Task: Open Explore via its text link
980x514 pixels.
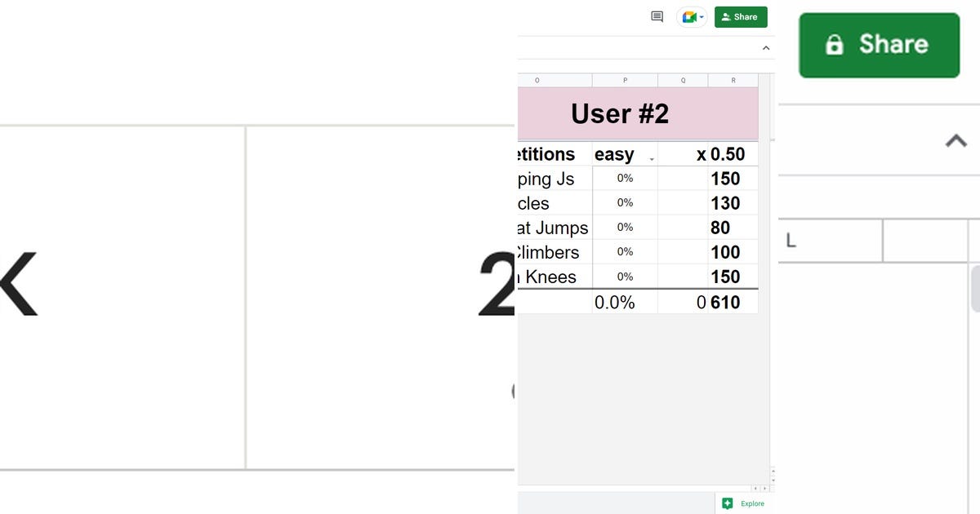Action: 752,503
